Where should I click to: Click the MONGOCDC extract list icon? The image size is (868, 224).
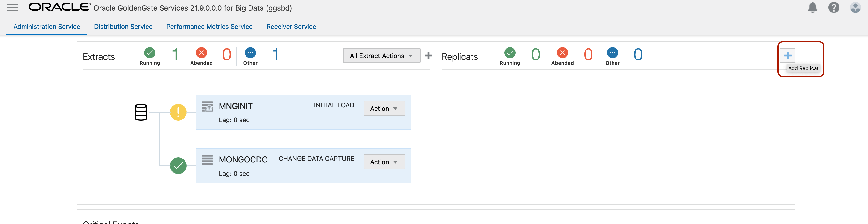[x=207, y=160]
